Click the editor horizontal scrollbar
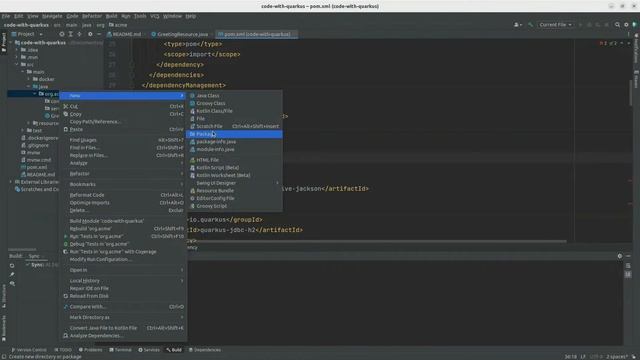The image size is (640, 360). 376,241
